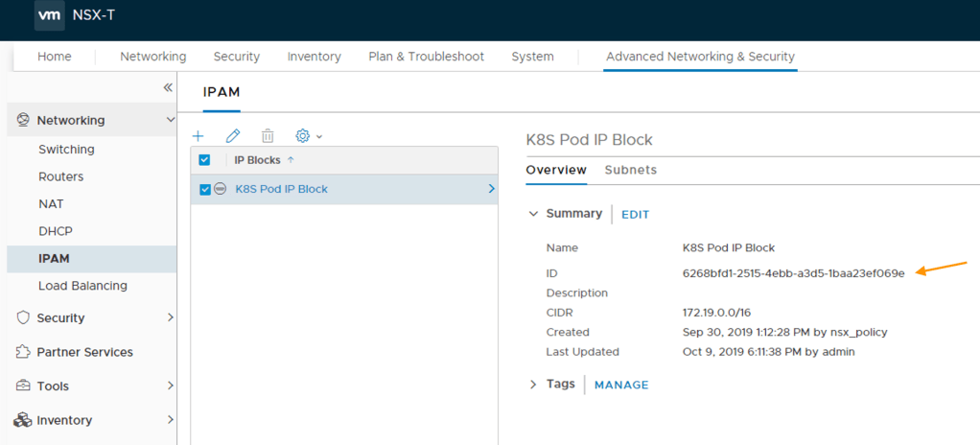Open the Plan & Troubleshoot menu
The width and height of the screenshot is (980, 445).
tap(426, 57)
